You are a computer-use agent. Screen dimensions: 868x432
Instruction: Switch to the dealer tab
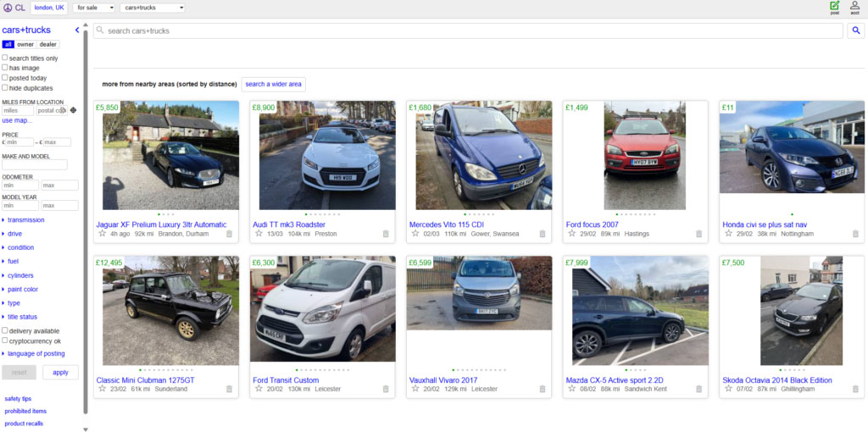pos(48,44)
